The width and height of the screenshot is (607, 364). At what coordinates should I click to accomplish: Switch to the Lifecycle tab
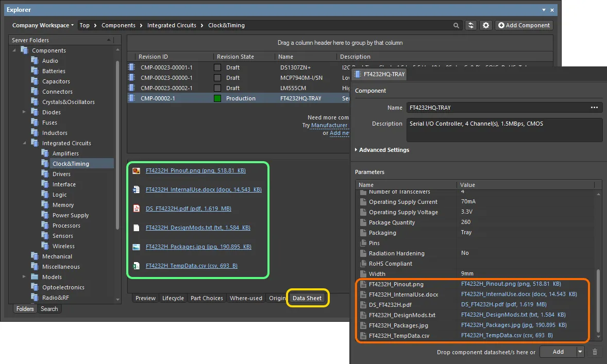[173, 298]
